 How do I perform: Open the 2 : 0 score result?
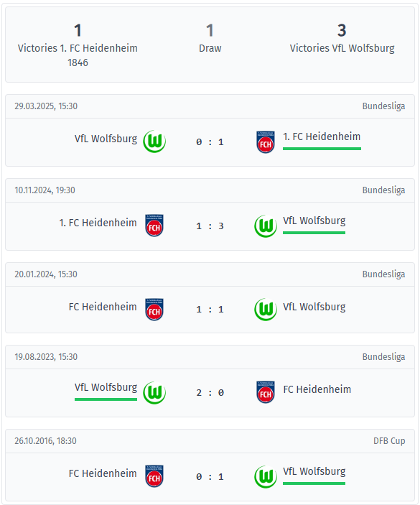[210, 393]
